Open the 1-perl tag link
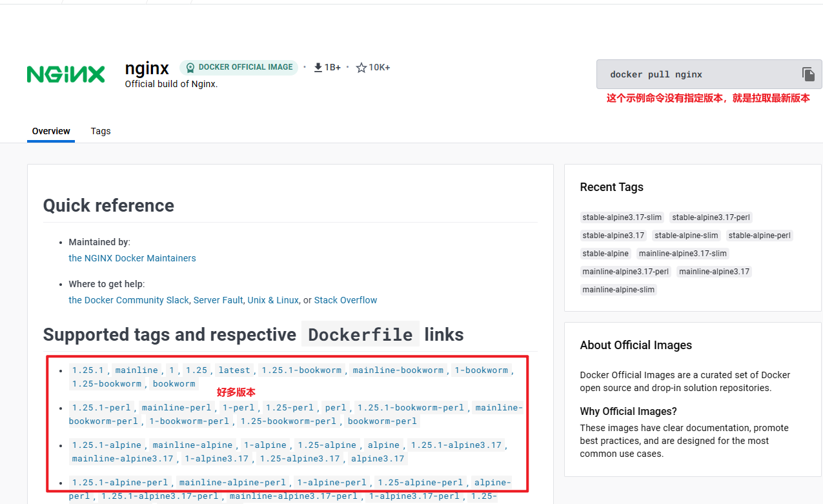The height and width of the screenshot is (504, 823). coord(238,408)
